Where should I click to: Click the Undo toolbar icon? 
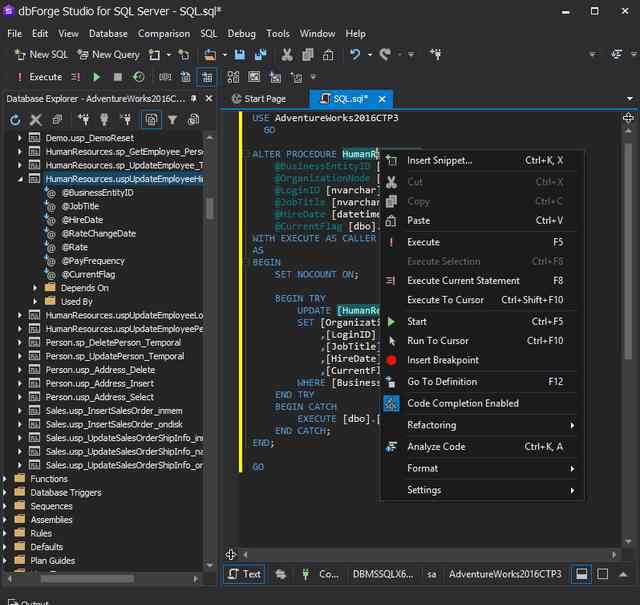(x=355, y=55)
